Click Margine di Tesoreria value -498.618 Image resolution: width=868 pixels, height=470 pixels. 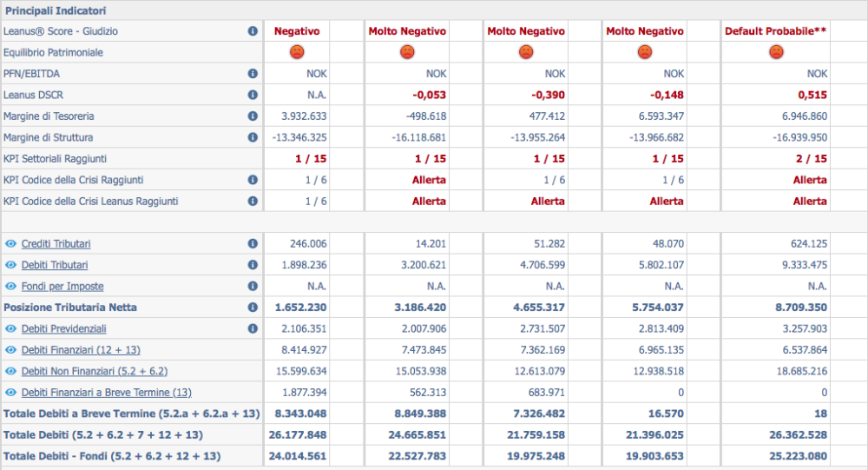425,116
